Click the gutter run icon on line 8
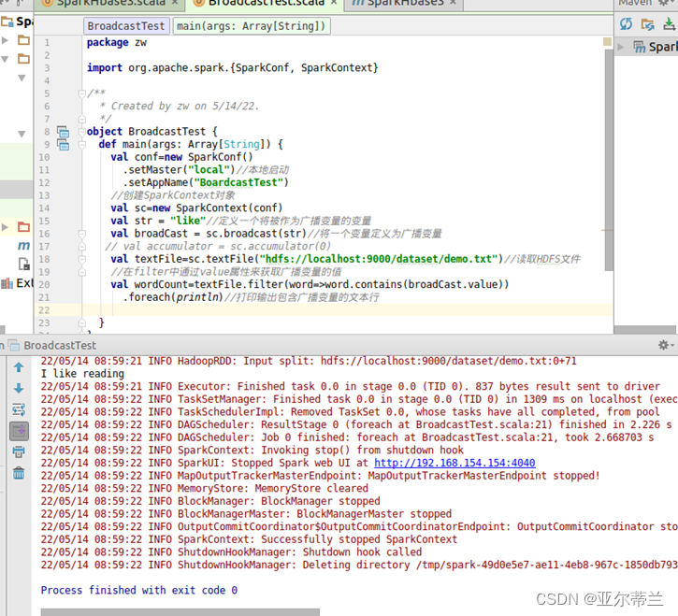 click(x=64, y=132)
